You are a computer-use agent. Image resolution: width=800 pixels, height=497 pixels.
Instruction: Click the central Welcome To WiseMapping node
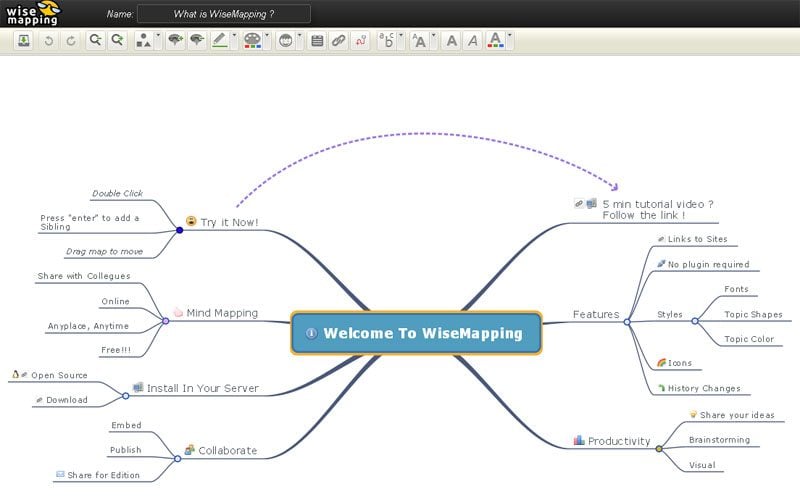coord(415,333)
